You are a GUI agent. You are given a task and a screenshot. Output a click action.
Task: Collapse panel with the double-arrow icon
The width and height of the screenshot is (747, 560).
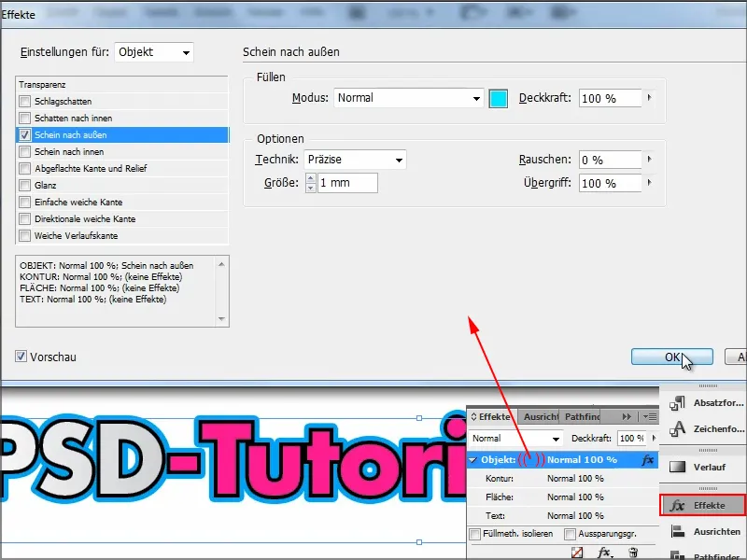(627, 416)
